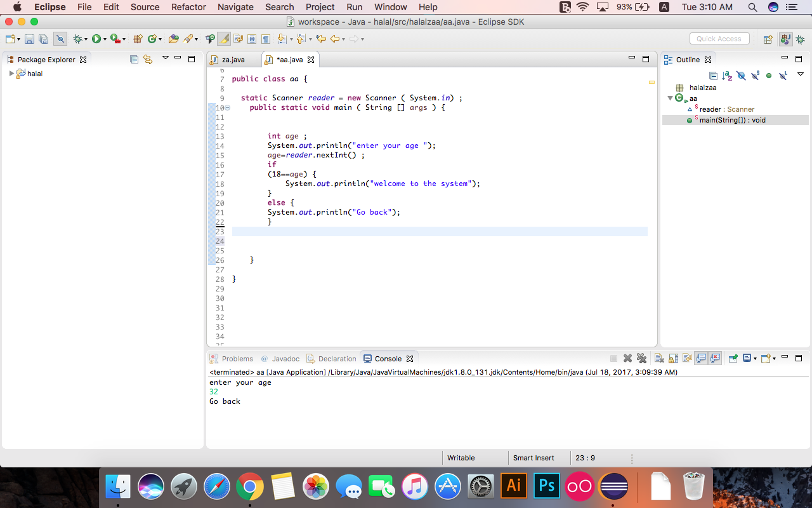
Task: Click the Quick Access search field
Action: [x=719, y=39]
